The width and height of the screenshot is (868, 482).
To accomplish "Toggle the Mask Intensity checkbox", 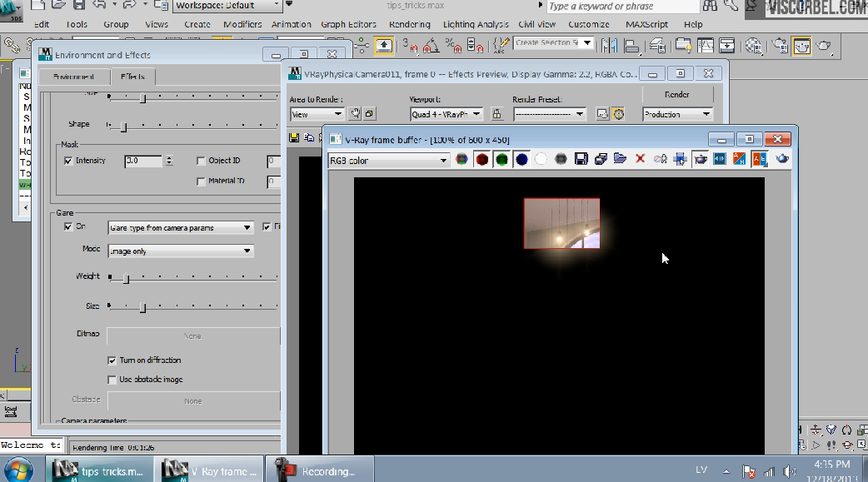I will pyautogui.click(x=68, y=161).
